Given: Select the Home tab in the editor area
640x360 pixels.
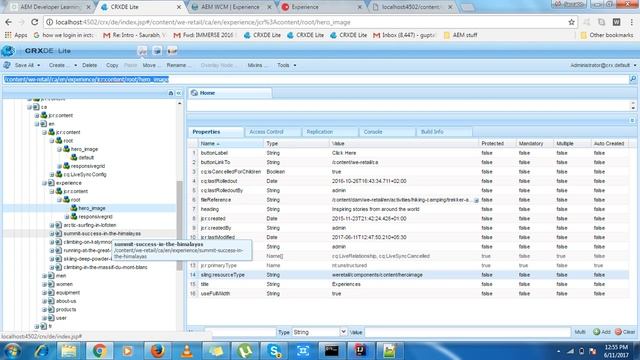Looking at the screenshot, I should [x=230, y=93].
